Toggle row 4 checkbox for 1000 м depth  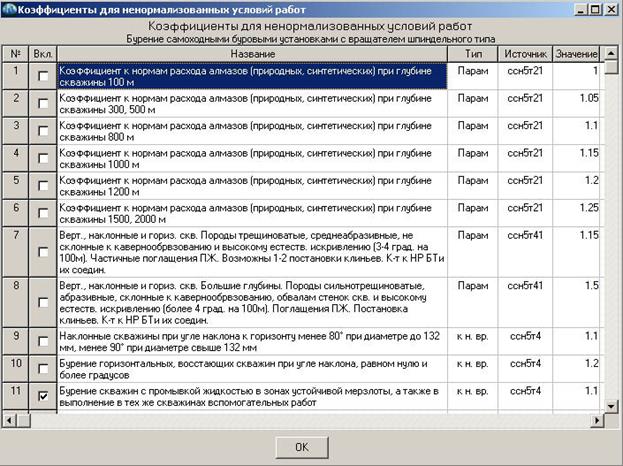pyautogui.click(x=43, y=158)
